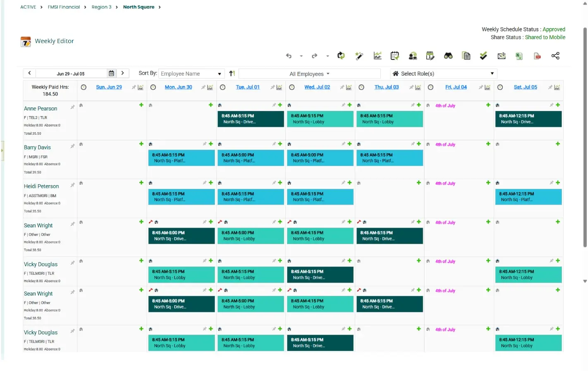Export schedule with the PDF icon
The image size is (588, 371).
(x=537, y=56)
